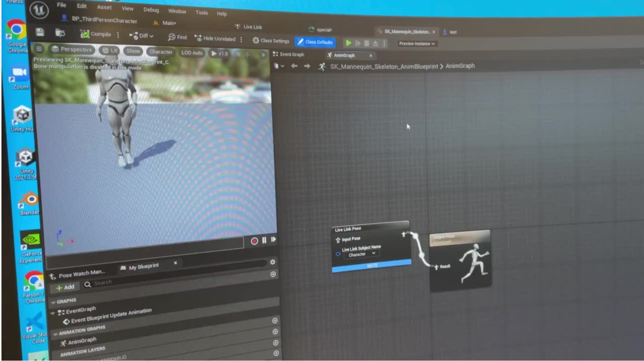Click the frame step icon beside Play
This screenshot has height=361, width=644.
(x=358, y=43)
